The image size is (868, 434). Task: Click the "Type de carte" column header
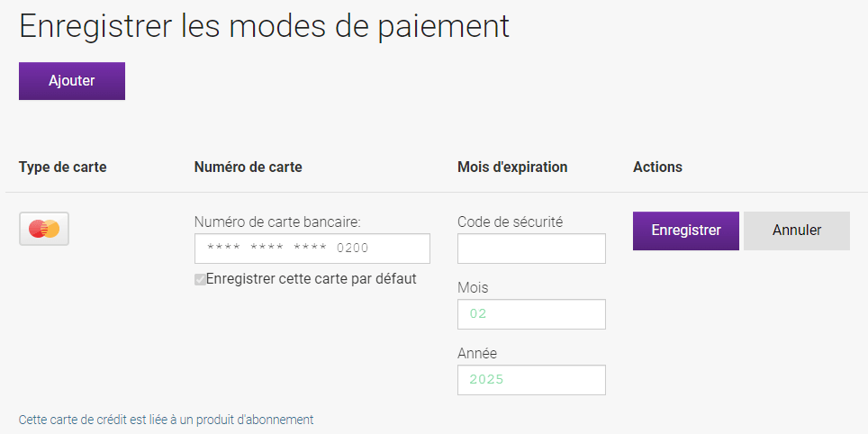(x=62, y=167)
